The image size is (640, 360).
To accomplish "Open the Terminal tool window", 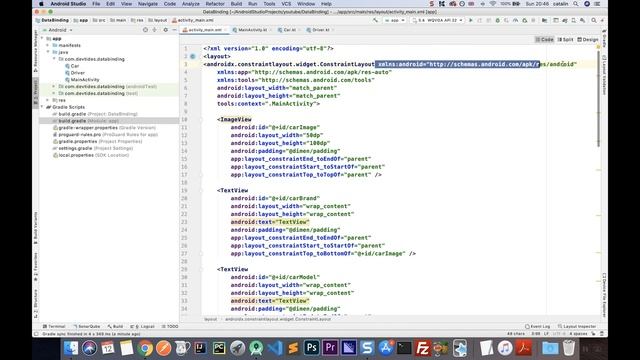I will 54,327.
